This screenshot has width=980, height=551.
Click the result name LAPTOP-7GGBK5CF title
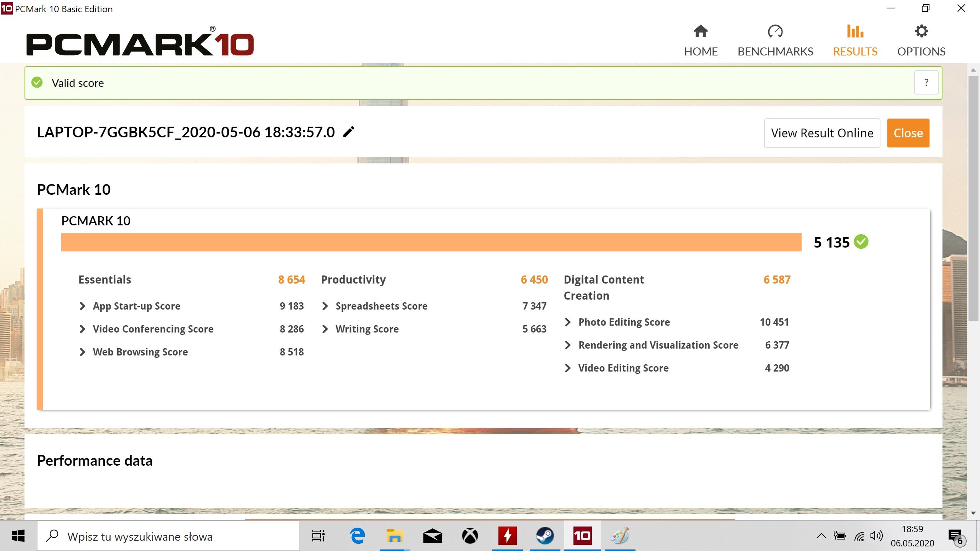(186, 132)
